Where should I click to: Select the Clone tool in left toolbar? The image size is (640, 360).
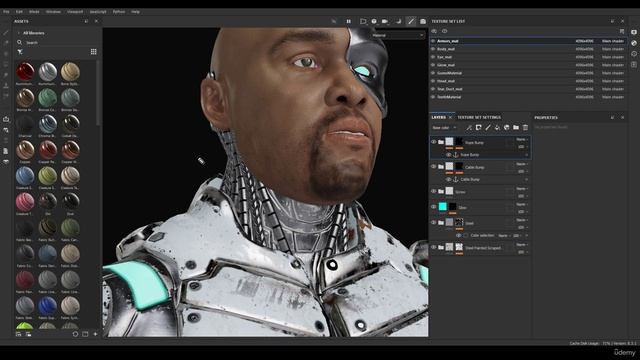point(6,86)
